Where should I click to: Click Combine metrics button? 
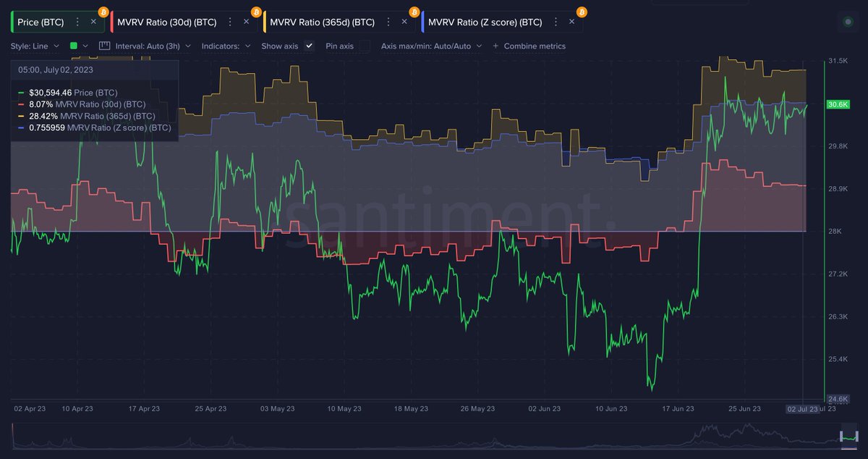pos(529,46)
